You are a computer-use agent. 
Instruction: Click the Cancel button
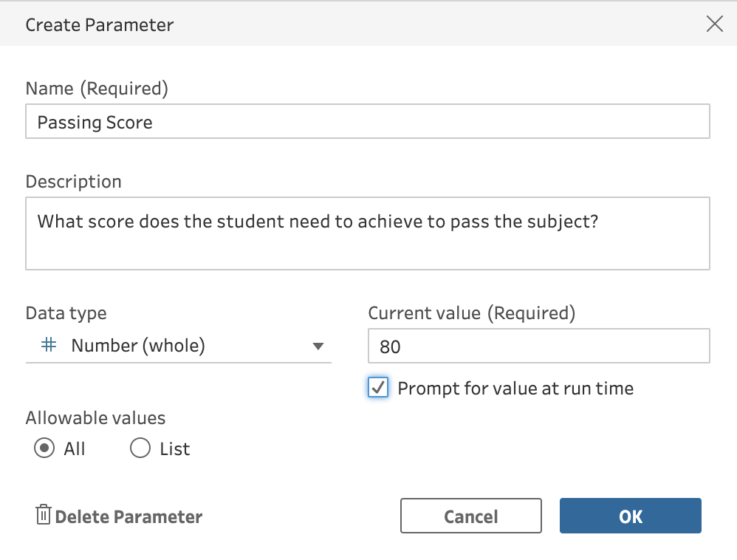click(x=471, y=516)
